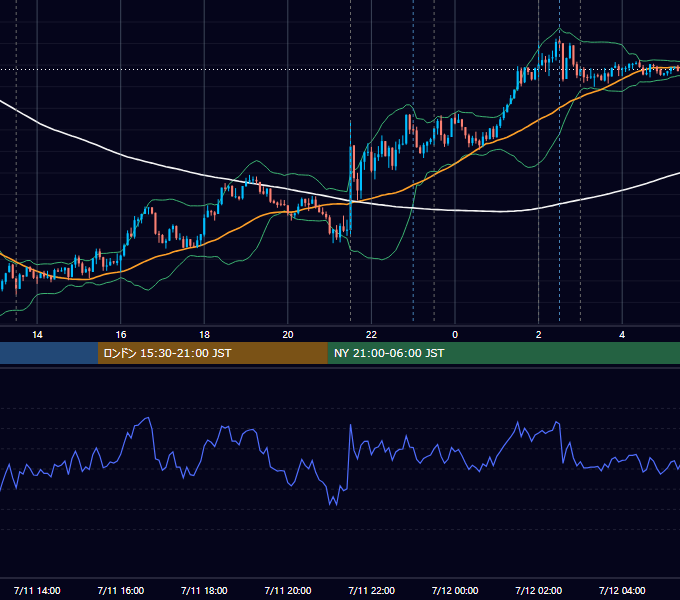The height and width of the screenshot is (600, 680).
Task: Click the 0 hour axis label
Action: pos(455,335)
